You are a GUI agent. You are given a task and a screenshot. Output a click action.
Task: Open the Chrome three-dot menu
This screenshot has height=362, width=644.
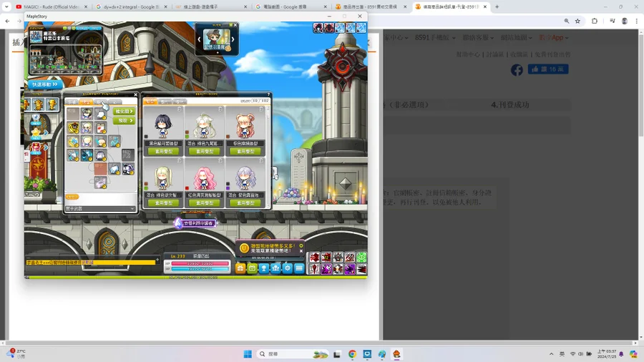pos(637,21)
